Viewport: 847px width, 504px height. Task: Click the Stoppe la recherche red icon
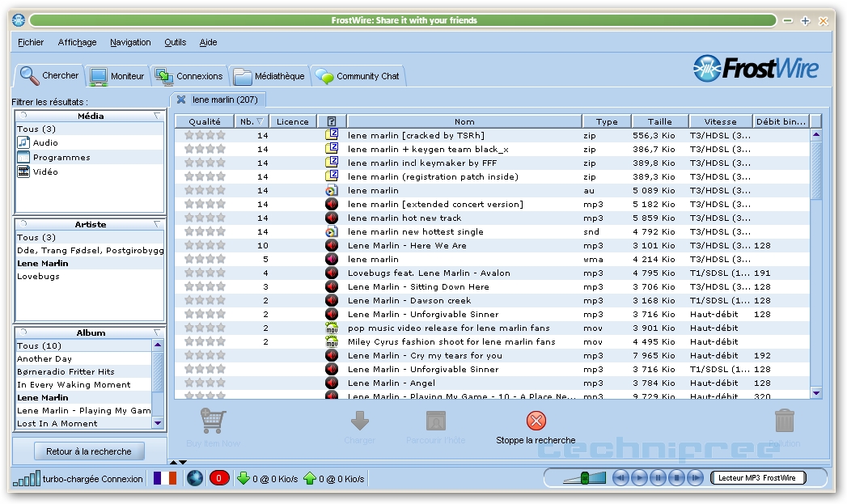[x=536, y=421]
